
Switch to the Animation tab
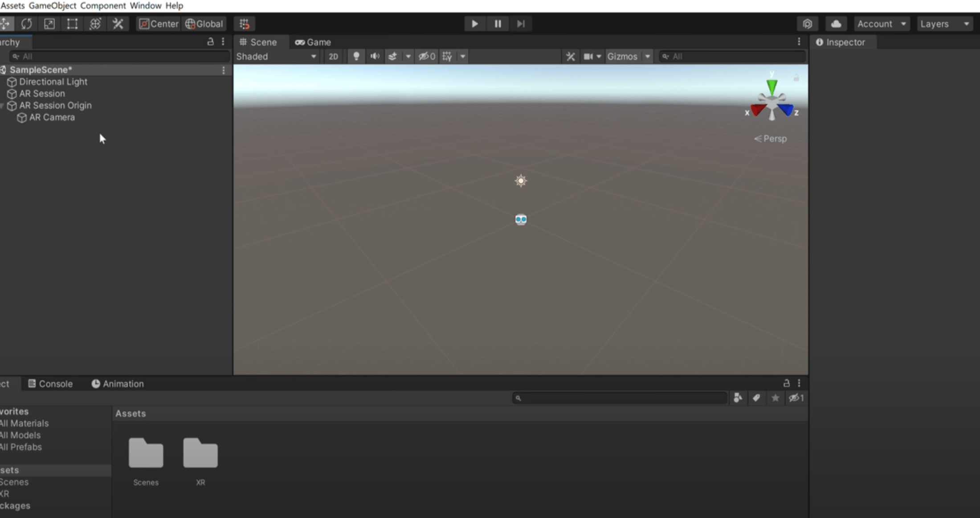[x=118, y=384]
